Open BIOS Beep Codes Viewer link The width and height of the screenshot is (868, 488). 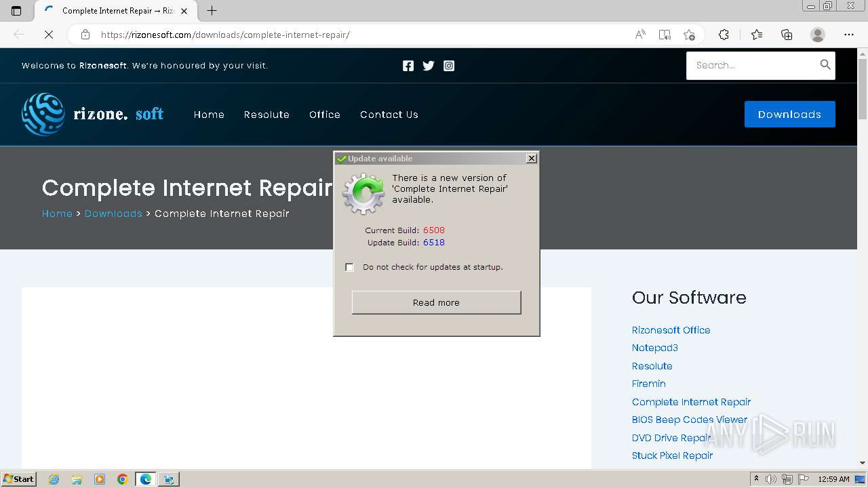[690, 420]
